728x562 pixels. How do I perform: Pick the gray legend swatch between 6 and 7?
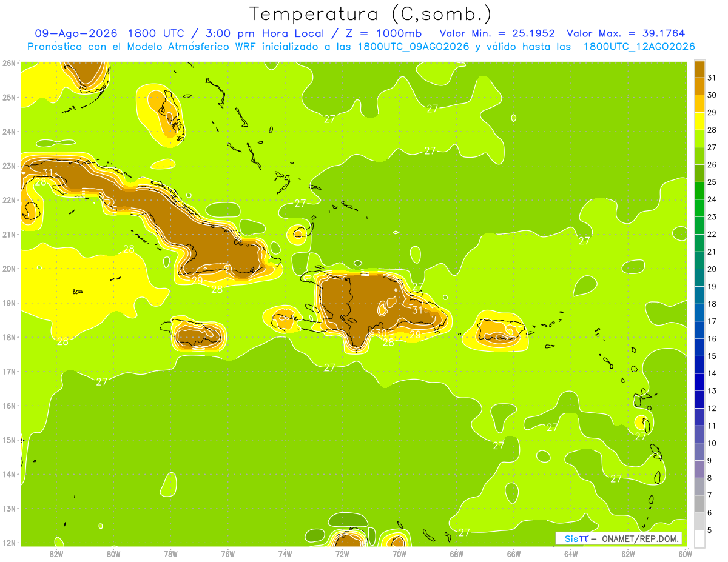click(699, 503)
